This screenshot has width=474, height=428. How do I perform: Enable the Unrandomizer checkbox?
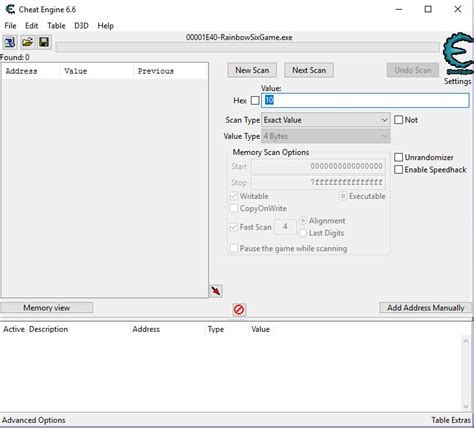tap(398, 157)
